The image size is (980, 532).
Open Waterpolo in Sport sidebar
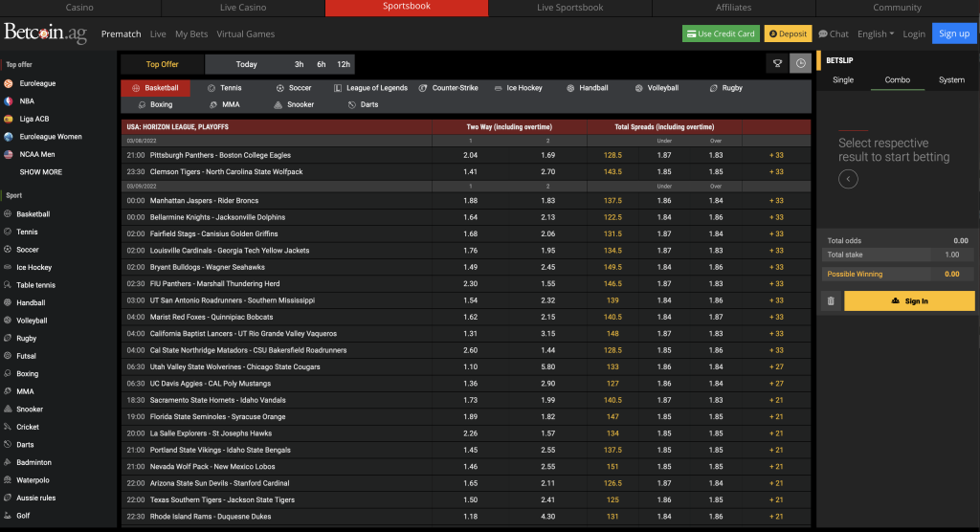(33, 480)
